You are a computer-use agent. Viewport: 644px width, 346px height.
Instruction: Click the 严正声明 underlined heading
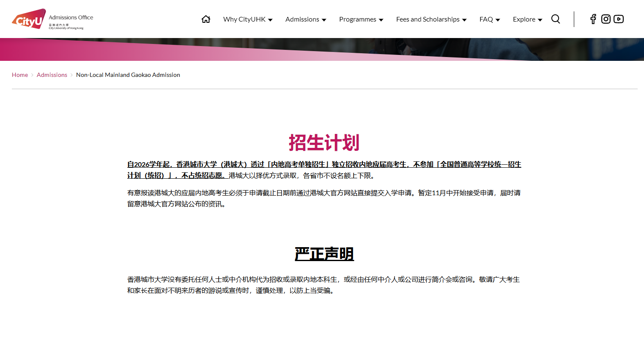[324, 254]
